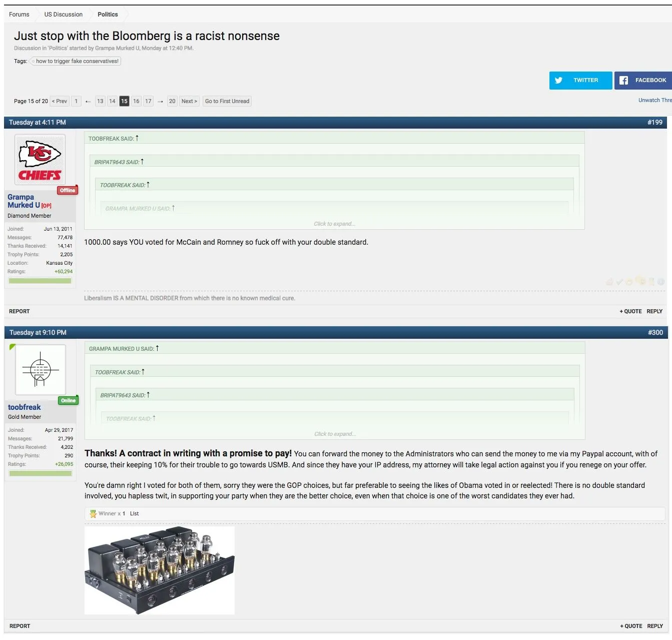Viewport: 672px width, 640px height.
Task: Add post #300 to multi-quote
Action: (631, 626)
